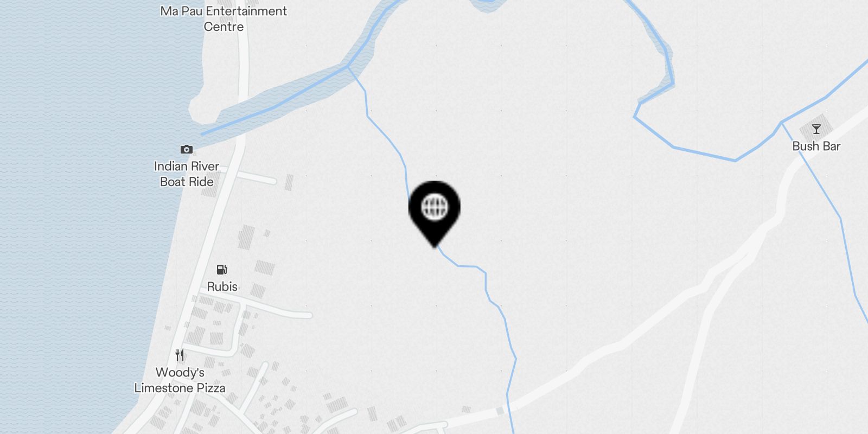Select the fuel pump icon for Rubis
Viewport: 868px width, 434px height.
pyautogui.click(x=221, y=270)
